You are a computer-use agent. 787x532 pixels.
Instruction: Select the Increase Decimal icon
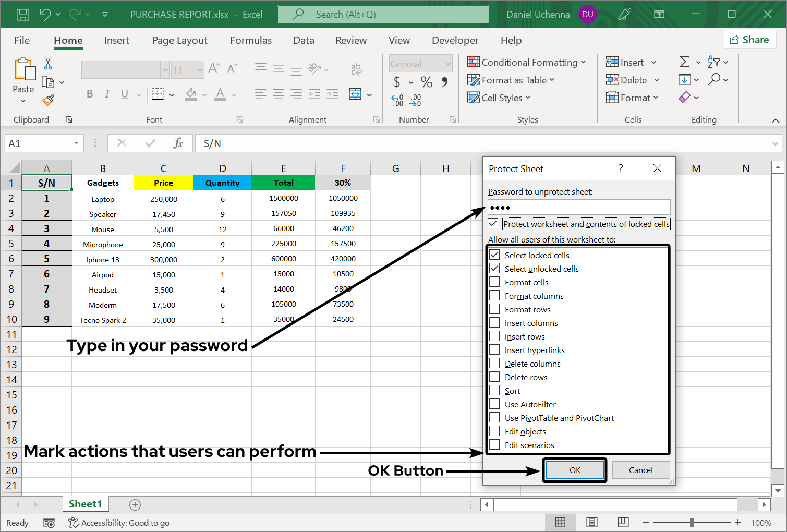397,100
